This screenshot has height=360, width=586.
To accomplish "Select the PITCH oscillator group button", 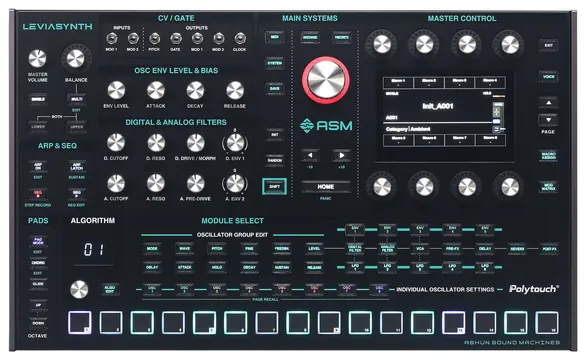I will coord(217,249).
